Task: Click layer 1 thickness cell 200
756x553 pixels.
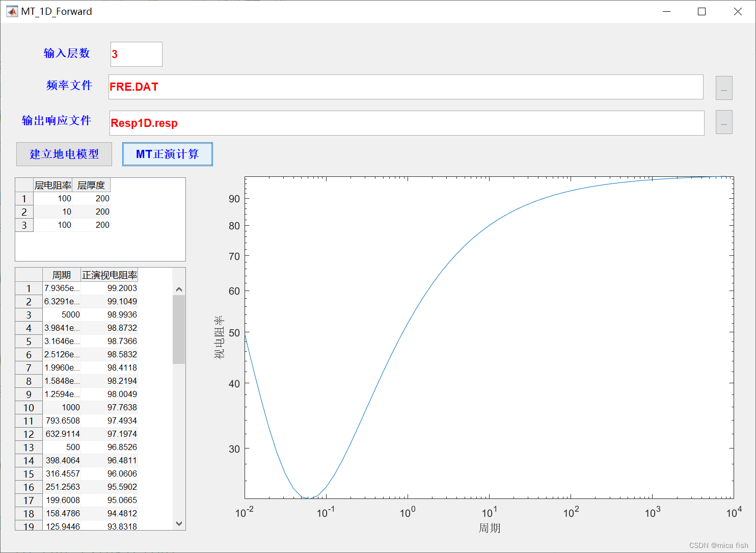Action: [x=91, y=198]
